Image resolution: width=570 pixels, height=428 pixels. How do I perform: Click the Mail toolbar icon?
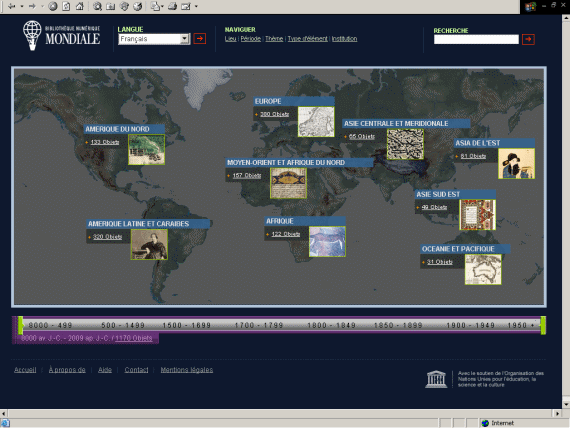[x=155, y=6]
